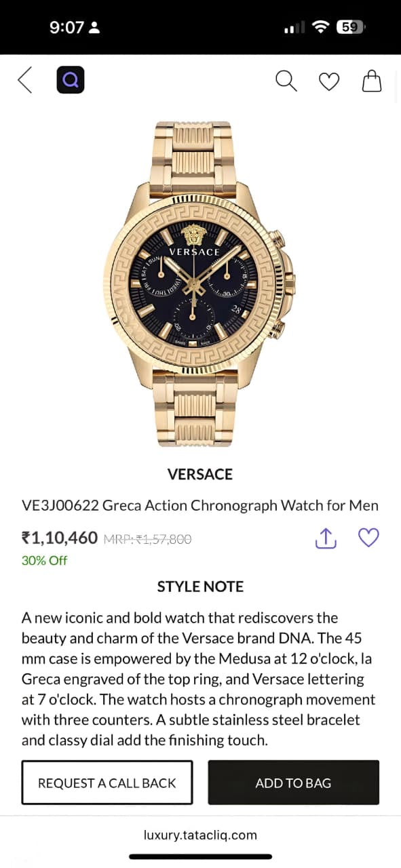Screen dimensions: 401x868
Task: Toggle favorite with heart beside share icon
Action: click(368, 537)
